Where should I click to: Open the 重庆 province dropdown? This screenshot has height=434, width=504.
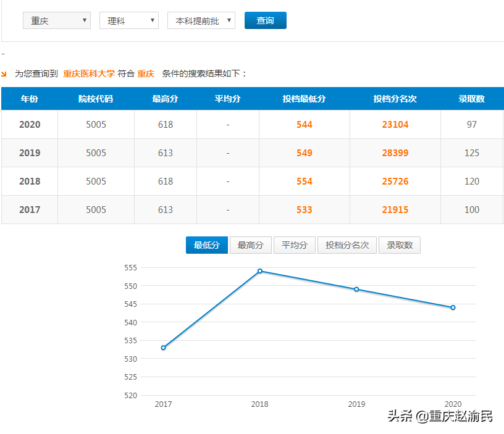pyautogui.click(x=56, y=20)
